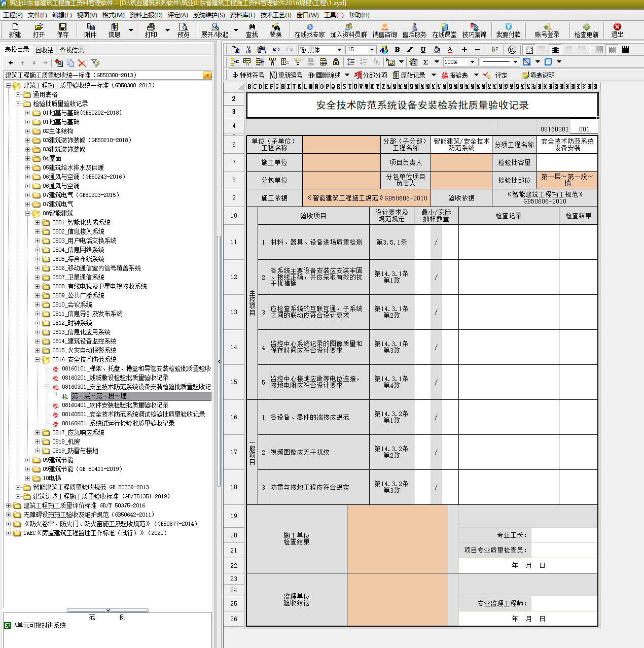Collapse the 08智能建筑 tree node

click(28, 213)
